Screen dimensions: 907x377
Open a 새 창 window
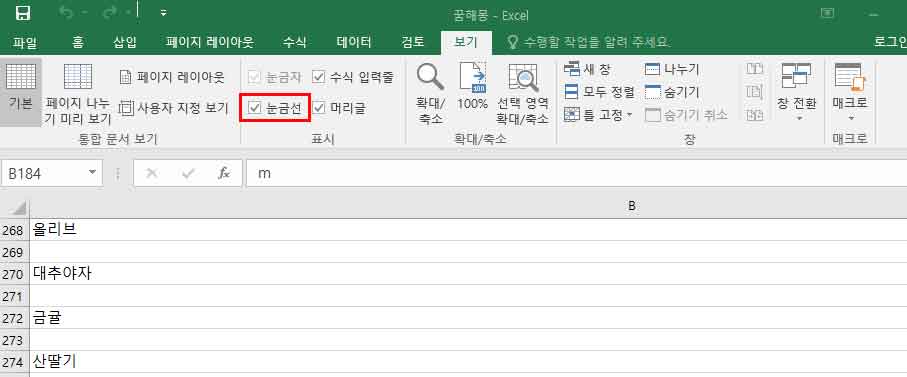[x=587, y=69]
